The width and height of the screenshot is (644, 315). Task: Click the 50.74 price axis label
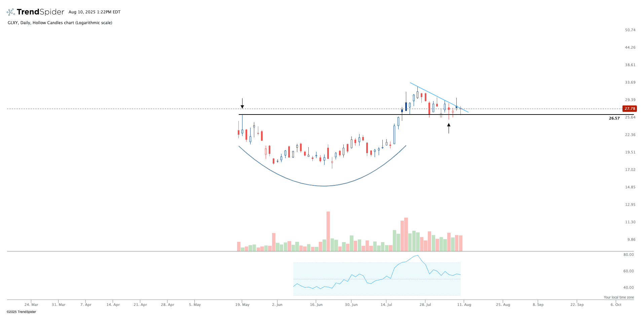(630, 30)
